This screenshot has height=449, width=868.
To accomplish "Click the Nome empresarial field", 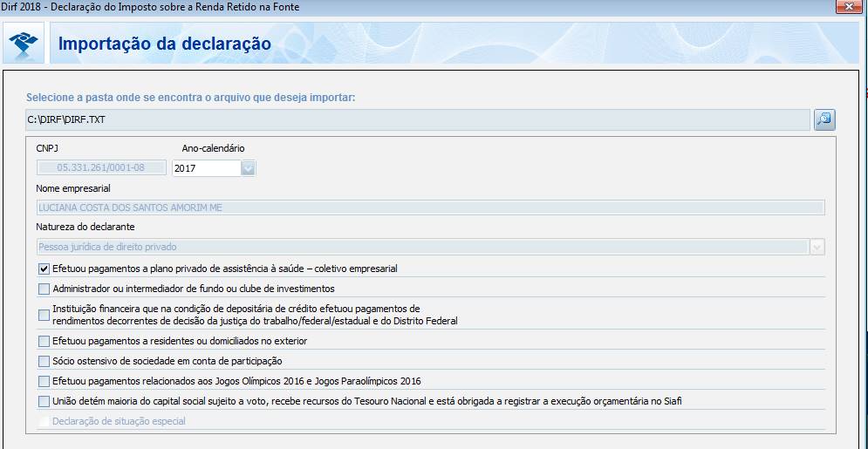I will (x=430, y=207).
